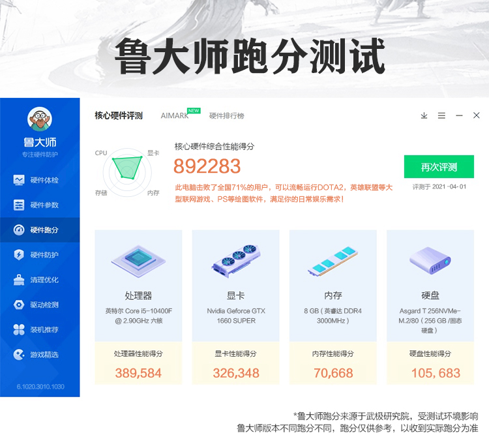Viewport: 489px width, 448px height.
Task: Click the graphics score 326,348
Action: 236,373
